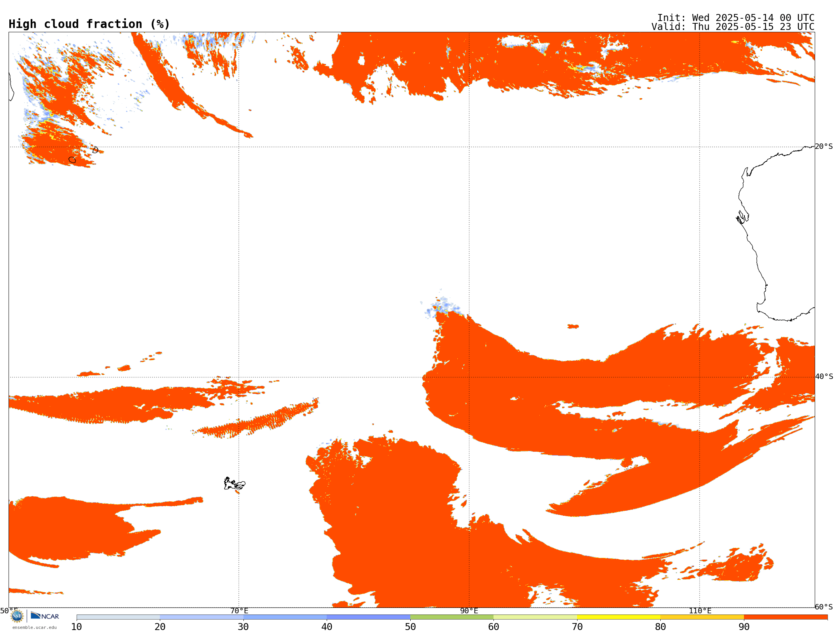Click the 20-30 light blue colorbar segment
Image resolution: width=840 pixels, height=632 pixels.
click(x=201, y=617)
